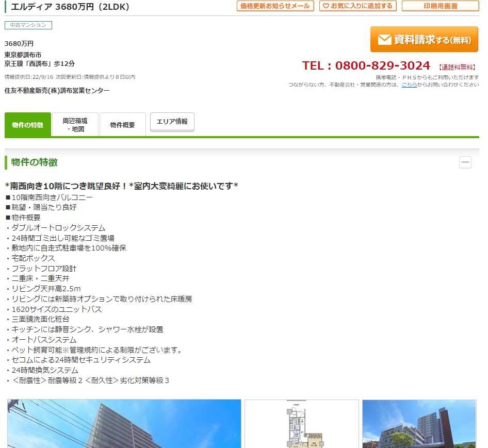Click the phone number 0800-829-3024
The image size is (488, 448).
[x=366, y=65]
